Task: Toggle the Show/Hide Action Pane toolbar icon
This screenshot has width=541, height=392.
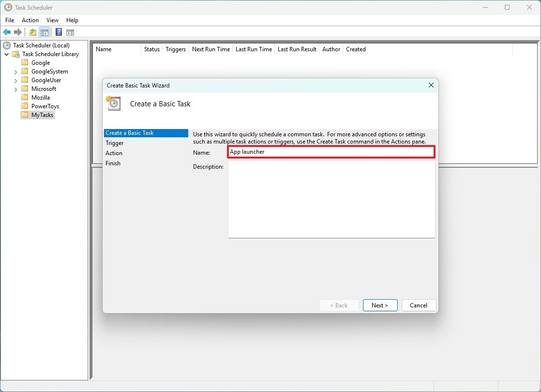Action: pyautogui.click(x=70, y=32)
